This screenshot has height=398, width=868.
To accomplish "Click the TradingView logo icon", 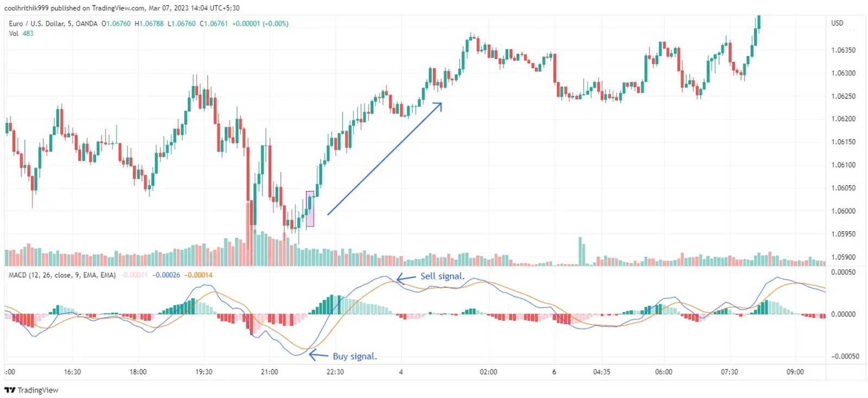I will coord(10,390).
